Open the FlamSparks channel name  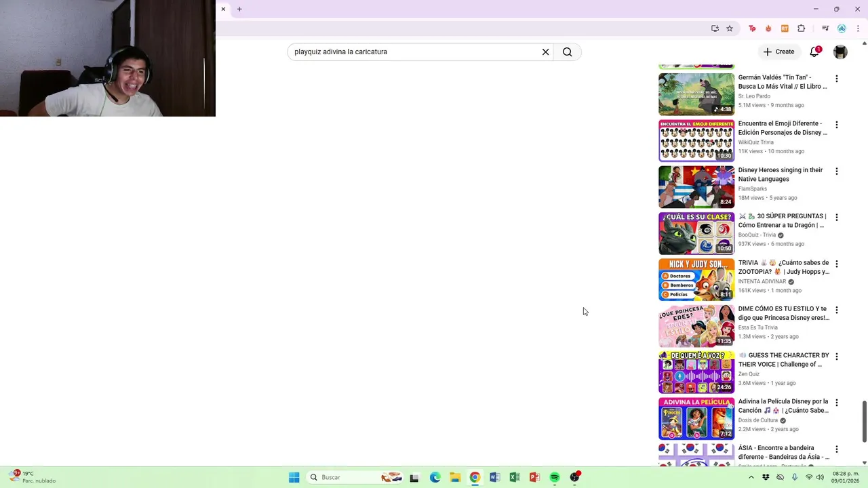click(x=753, y=189)
